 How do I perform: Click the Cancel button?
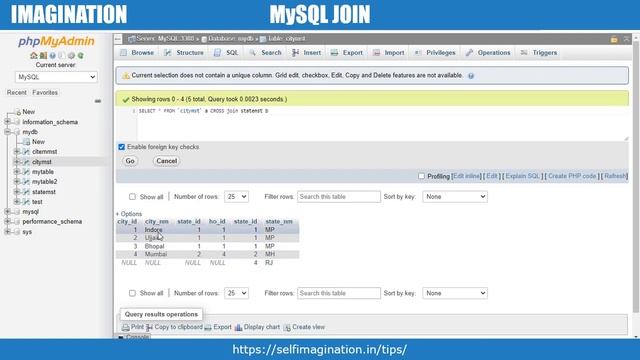coord(167,161)
